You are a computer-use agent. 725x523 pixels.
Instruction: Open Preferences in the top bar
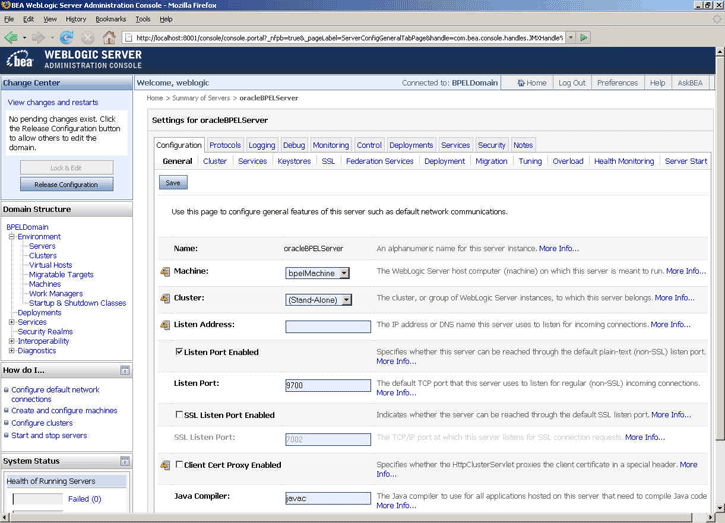click(617, 83)
